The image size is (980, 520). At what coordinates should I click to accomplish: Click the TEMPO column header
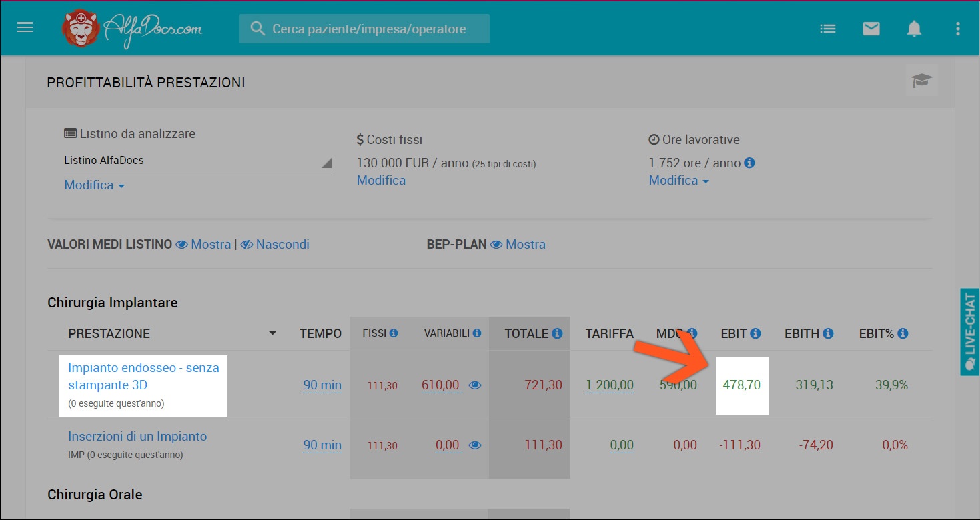[x=320, y=333]
